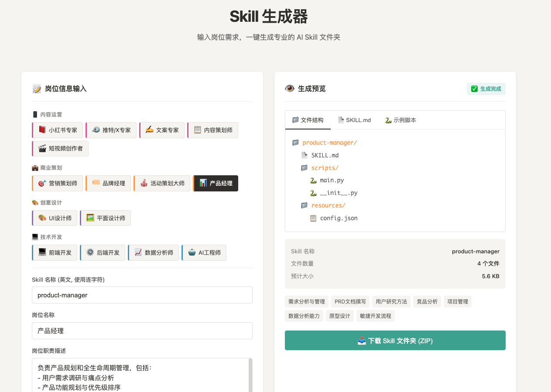Screen dimensions: 551x392
Task: Select the 小红书专家 preset chip
Action: pos(58,130)
